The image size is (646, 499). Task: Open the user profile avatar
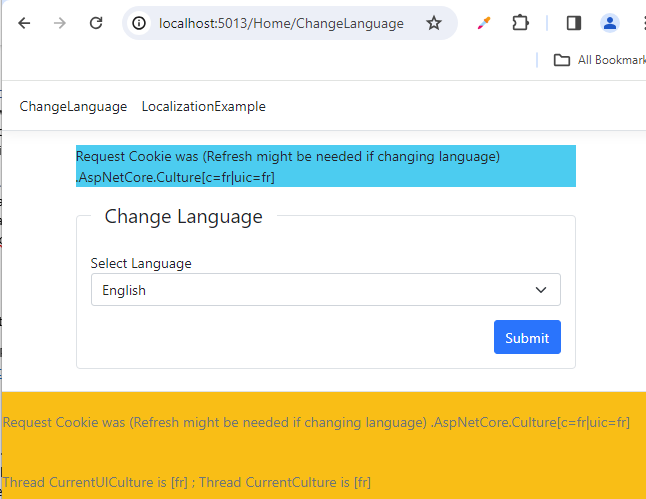(609, 23)
